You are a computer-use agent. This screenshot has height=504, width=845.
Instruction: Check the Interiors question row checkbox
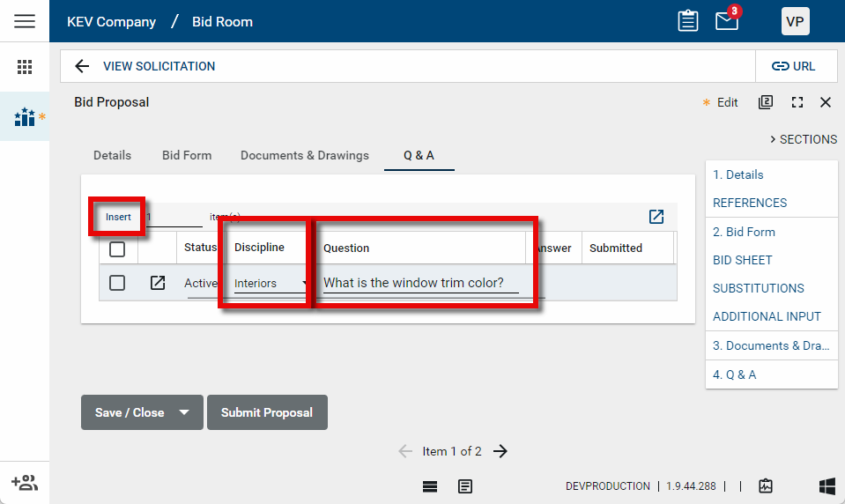pos(117,283)
